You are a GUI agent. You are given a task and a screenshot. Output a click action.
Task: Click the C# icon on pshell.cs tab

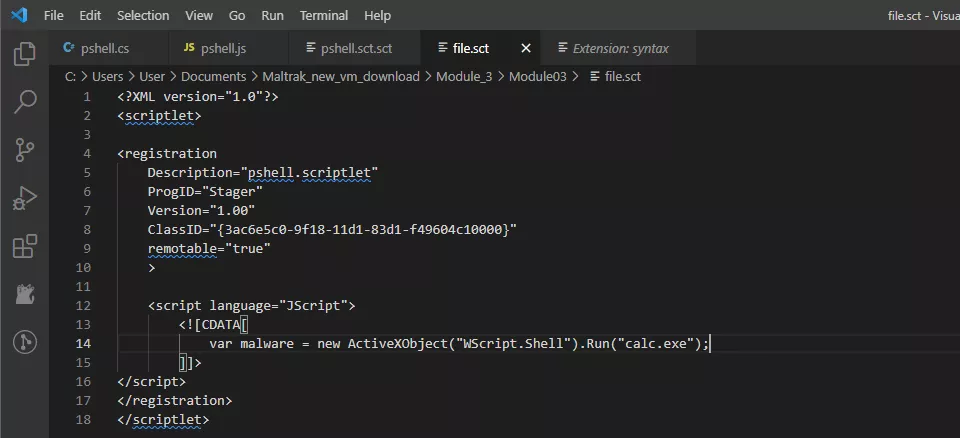click(x=69, y=48)
